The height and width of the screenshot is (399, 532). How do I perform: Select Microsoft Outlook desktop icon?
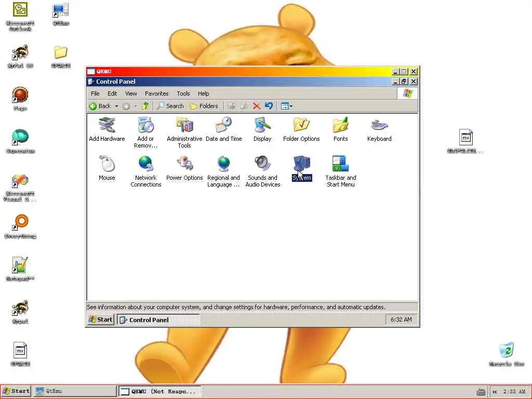(x=20, y=17)
